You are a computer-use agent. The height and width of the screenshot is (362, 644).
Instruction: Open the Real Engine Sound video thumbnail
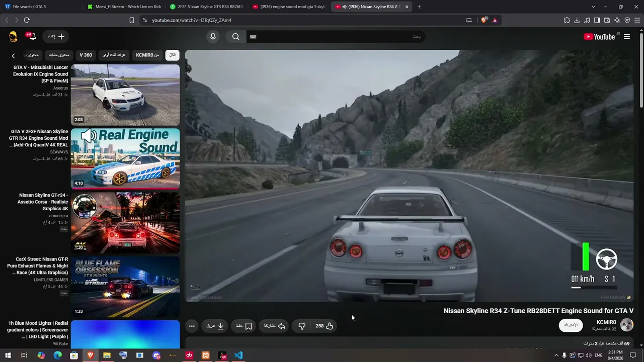125,159
